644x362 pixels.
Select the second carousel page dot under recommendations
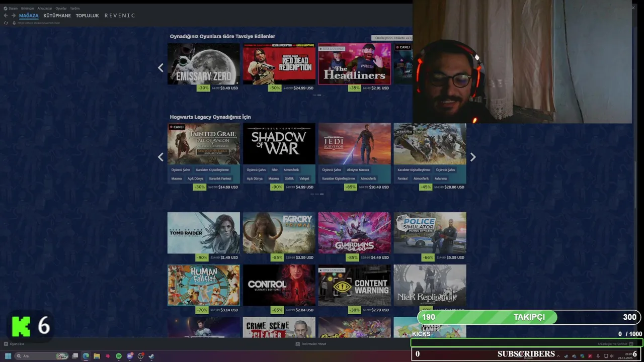click(319, 95)
